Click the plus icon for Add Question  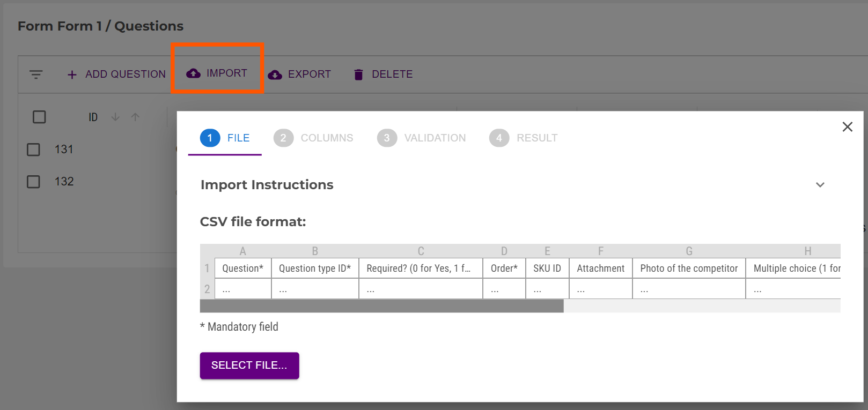pyautogui.click(x=72, y=74)
